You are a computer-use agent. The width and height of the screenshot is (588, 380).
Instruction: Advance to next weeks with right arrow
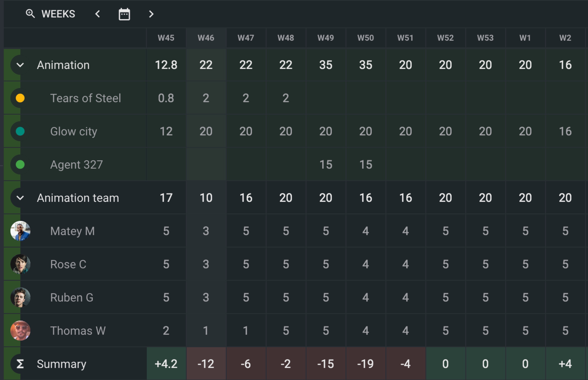(x=151, y=14)
